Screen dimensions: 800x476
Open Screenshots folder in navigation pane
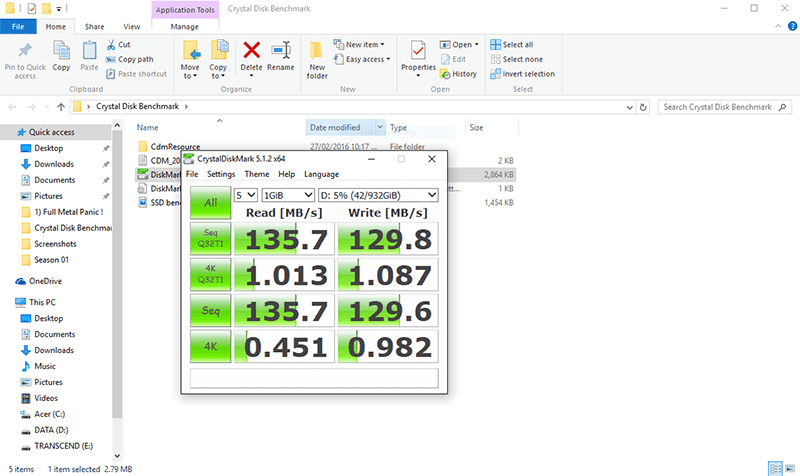tap(55, 244)
